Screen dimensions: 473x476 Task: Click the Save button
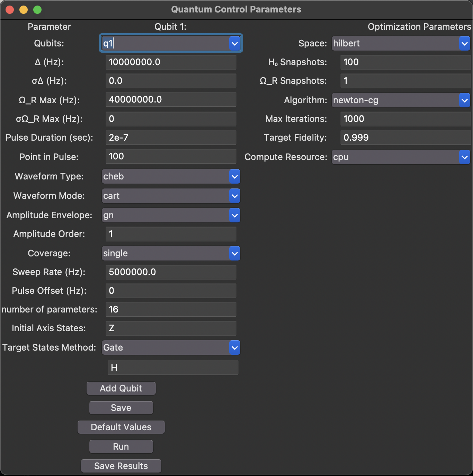coord(121,408)
